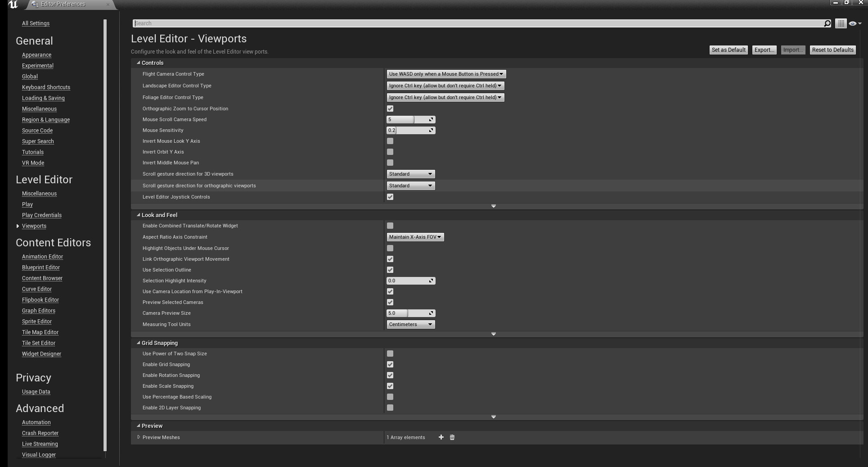Click Mouse Scroll Camera Speed slider
This screenshot has width=868, height=467.
pos(410,119)
